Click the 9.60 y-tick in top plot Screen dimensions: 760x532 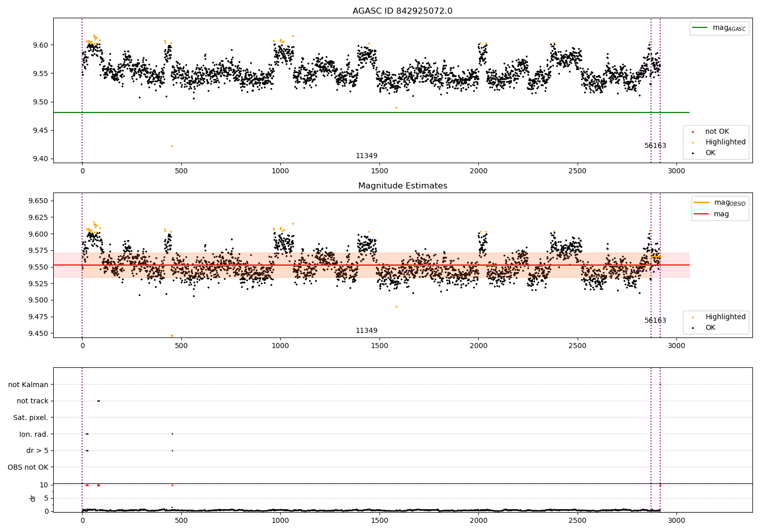click(x=40, y=45)
